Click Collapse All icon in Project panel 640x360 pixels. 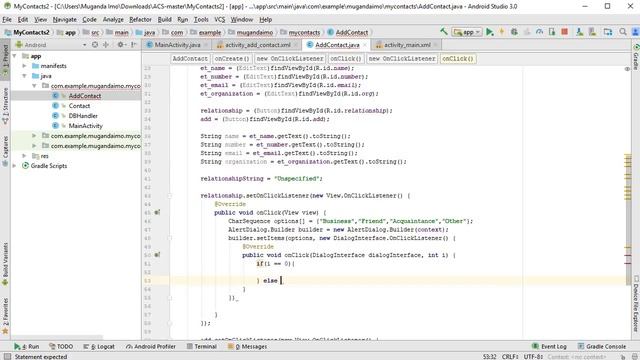click(x=106, y=45)
